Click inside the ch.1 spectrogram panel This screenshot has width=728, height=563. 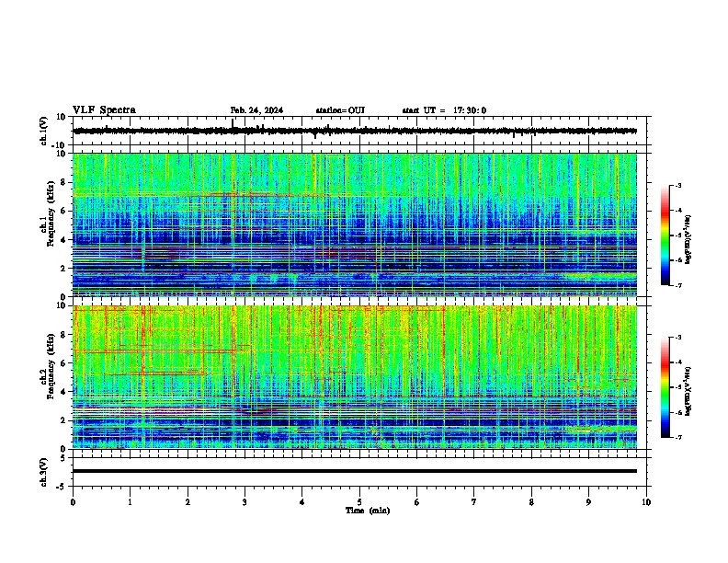(x=355, y=224)
